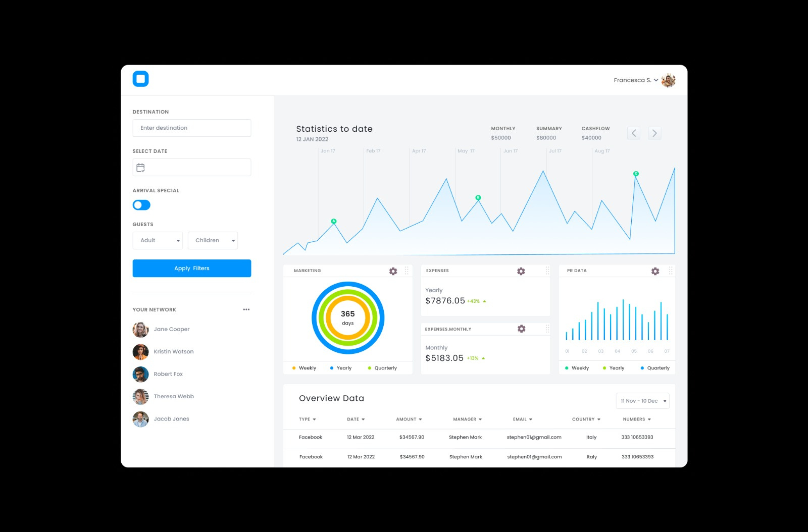808x532 pixels.
Task: Open the Adult guests dropdown
Action: [157, 240]
